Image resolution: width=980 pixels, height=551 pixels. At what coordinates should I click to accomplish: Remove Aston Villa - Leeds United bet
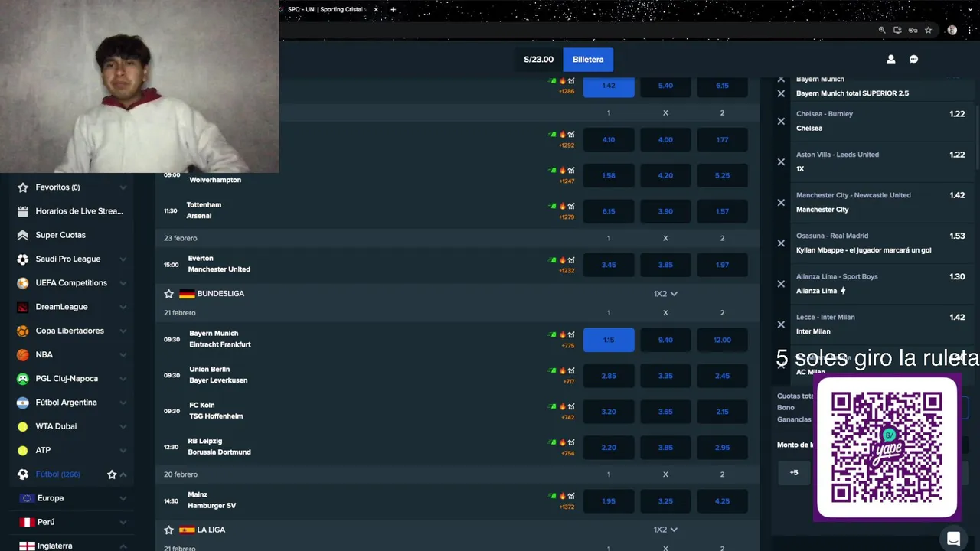(781, 161)
